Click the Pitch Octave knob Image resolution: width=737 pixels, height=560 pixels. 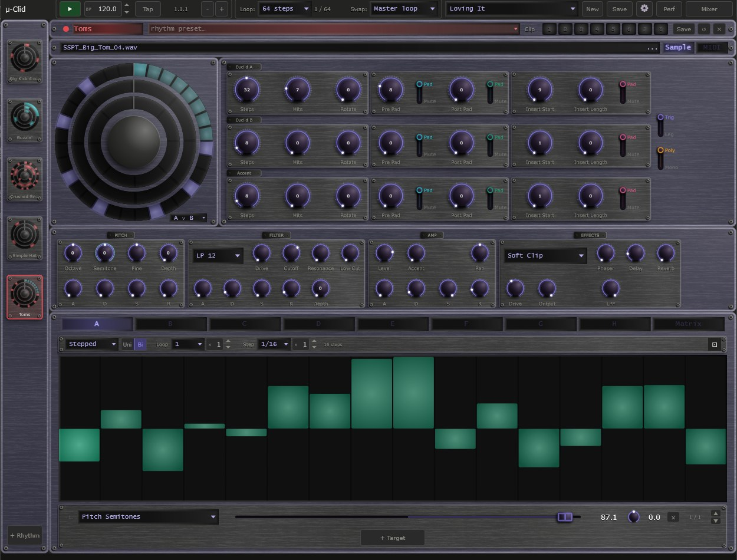tap(73, 253)
